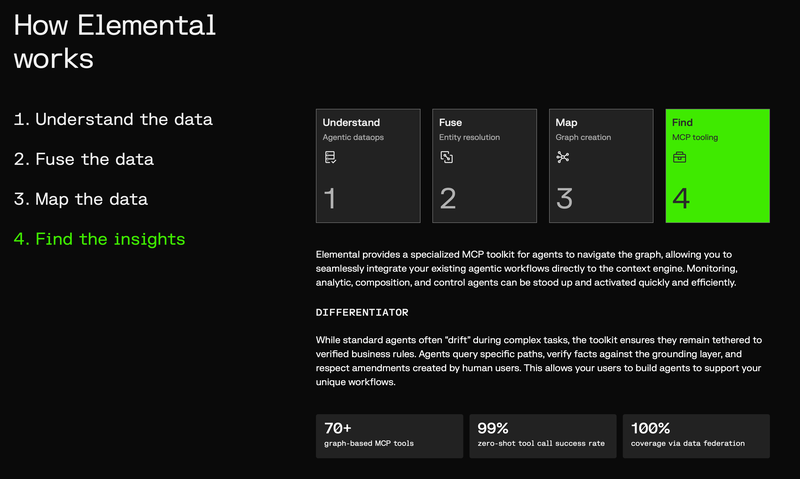This screenshot has height=479, width=800.
Task: Click the 'Agentic dataops' subtitle
Action: click(353, 137)
